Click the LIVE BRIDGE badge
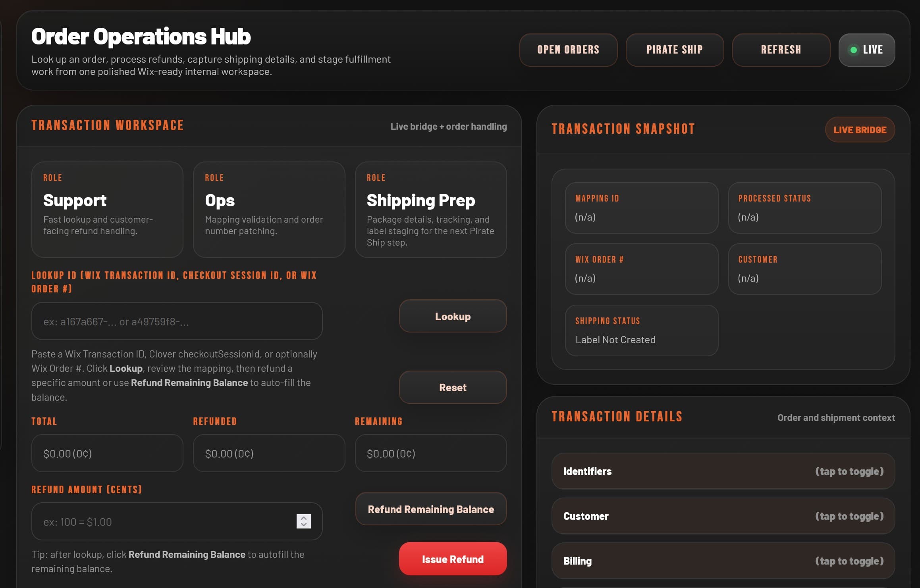 click(x=860, y=129)
